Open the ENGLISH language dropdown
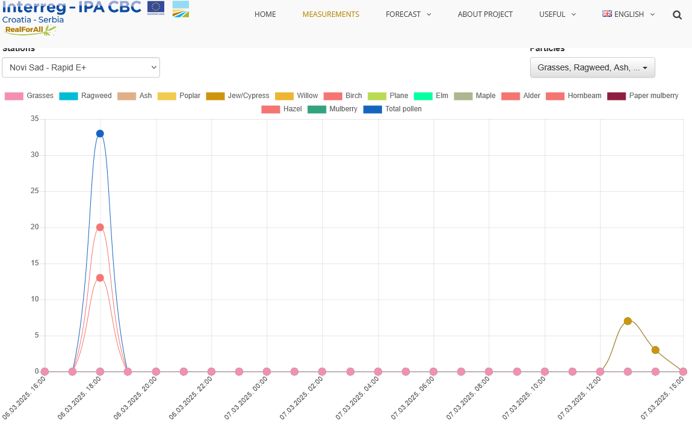Image resolution: width=692 pixels, height=429 pixels. [628, 14]
